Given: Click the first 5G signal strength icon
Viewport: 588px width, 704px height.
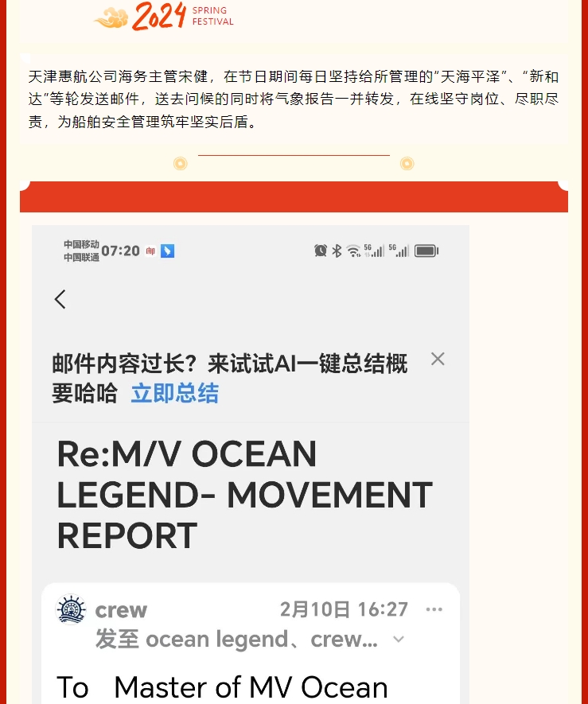Looking at the screenshot, I should coord(374,251).
